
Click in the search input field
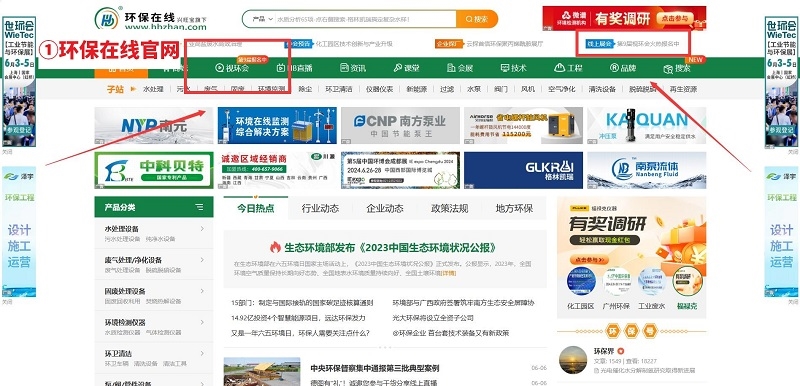click(366, 19)
